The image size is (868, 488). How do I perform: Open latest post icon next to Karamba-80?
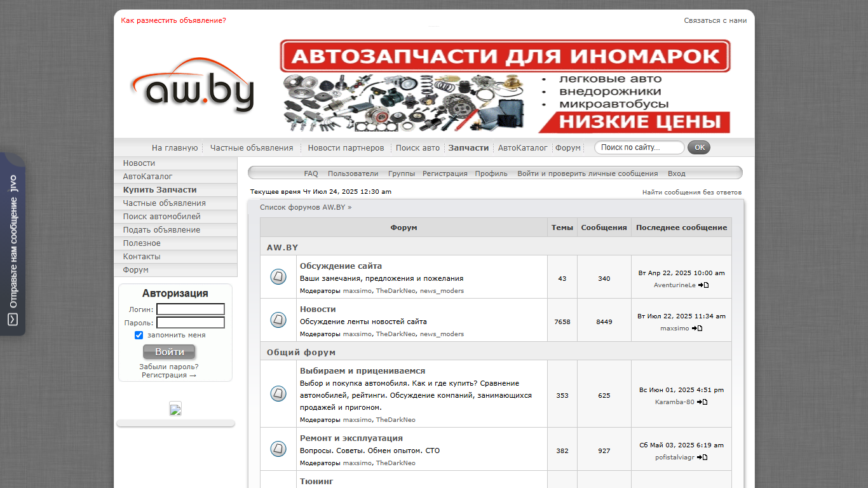[702, 402]
